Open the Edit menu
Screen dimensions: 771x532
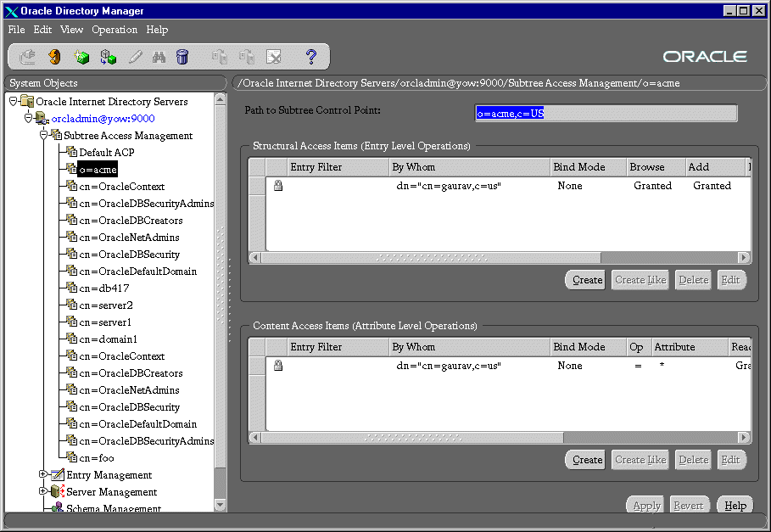pos(42,30)
